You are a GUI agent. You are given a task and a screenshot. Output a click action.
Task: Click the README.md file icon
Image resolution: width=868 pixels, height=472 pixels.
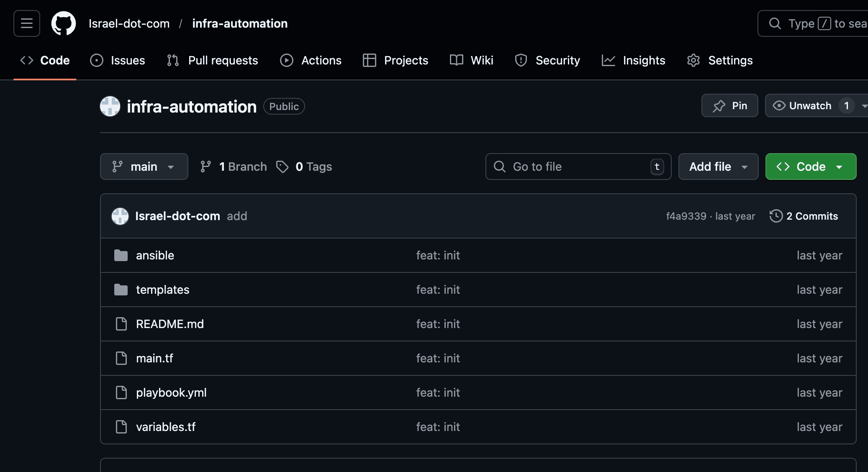click(x=121, y=324)
